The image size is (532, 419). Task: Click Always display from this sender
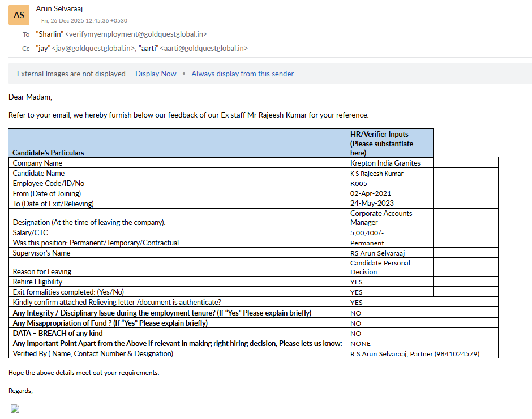click(242, 74)
